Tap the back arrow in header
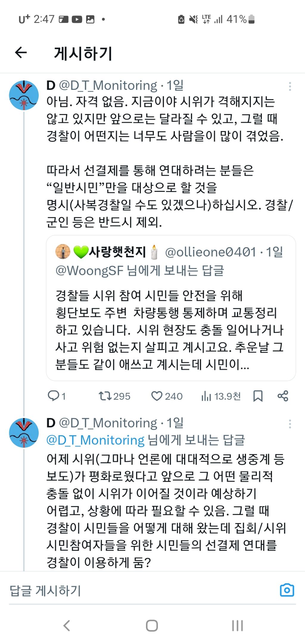Image resolution: width=305 pixels, height=644 pixels. point(21,53)
